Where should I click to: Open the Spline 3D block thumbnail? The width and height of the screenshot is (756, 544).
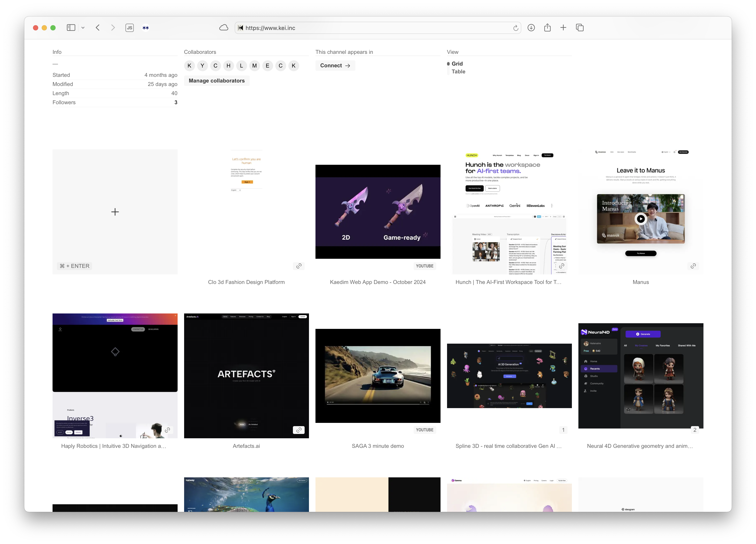pyautogui.click(x=509, y=376)
